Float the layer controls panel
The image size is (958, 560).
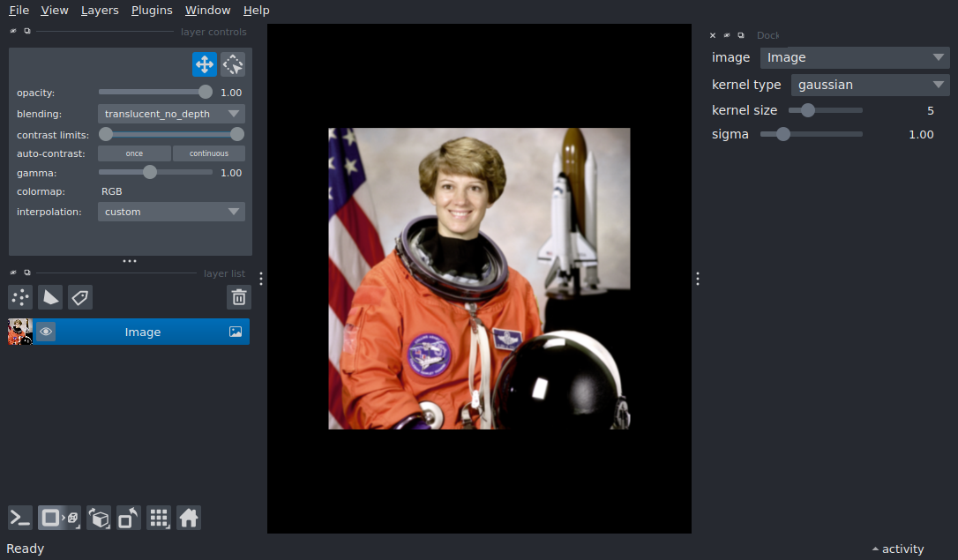tap(26, 31)
